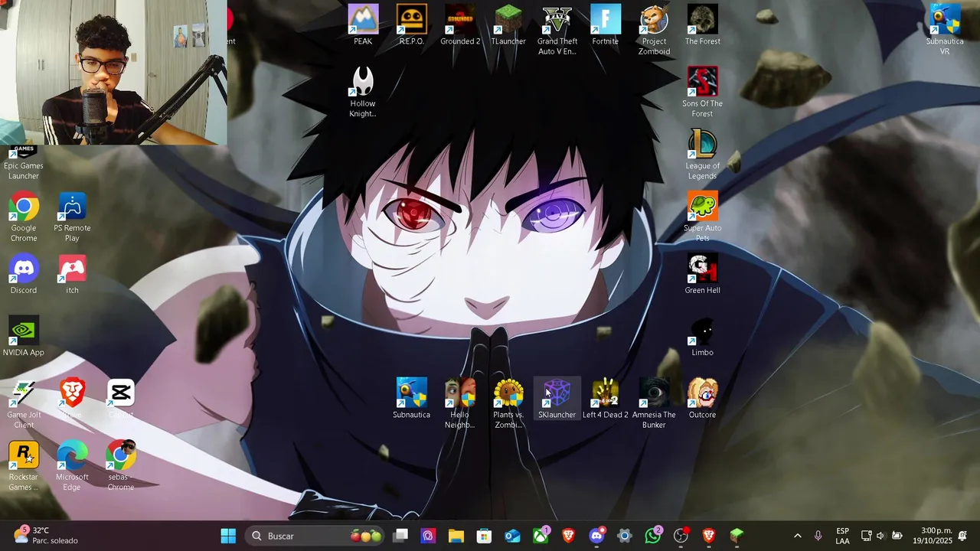The width and height of the screenshot is (980, 551).
Task: Open the notification bell
Action: 962,536
